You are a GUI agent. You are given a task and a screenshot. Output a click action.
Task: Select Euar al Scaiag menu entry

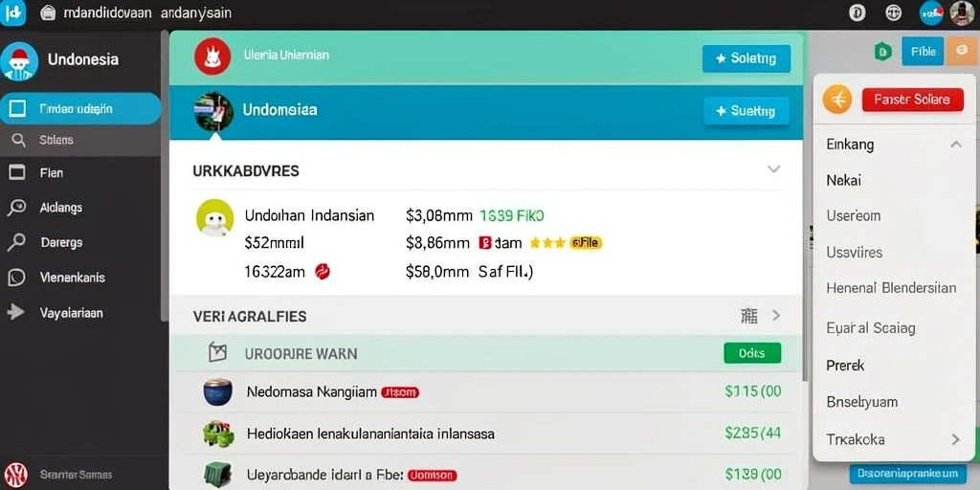(x=871, y=328)
